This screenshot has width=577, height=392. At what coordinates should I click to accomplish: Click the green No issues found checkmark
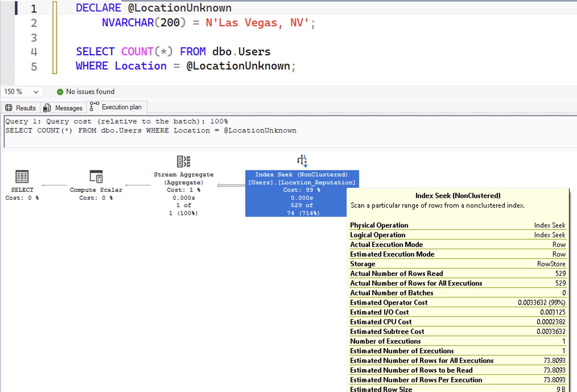click(x=60, y=92)
